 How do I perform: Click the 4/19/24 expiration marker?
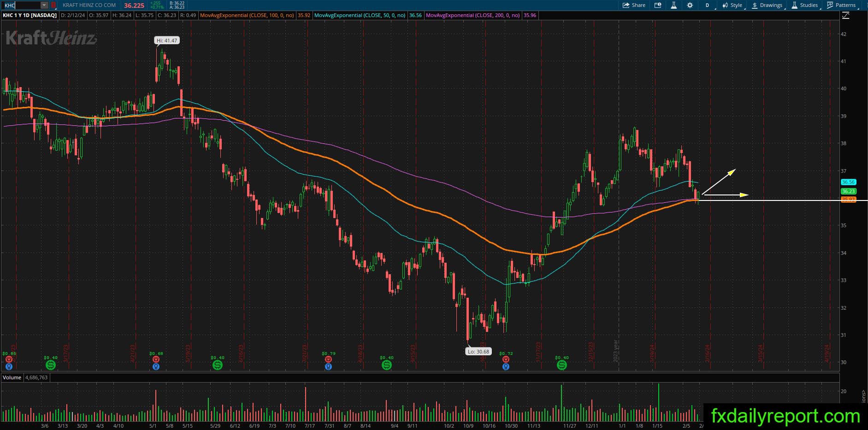pyautogui.click(x=827, y=353)
